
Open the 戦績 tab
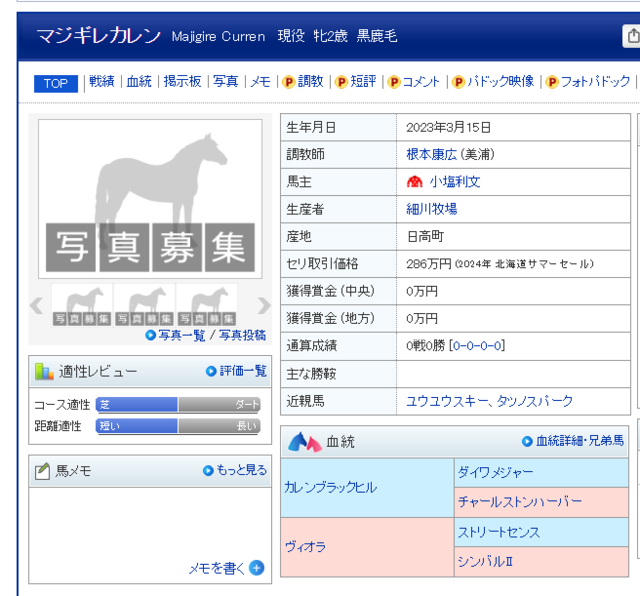point(101,82)
